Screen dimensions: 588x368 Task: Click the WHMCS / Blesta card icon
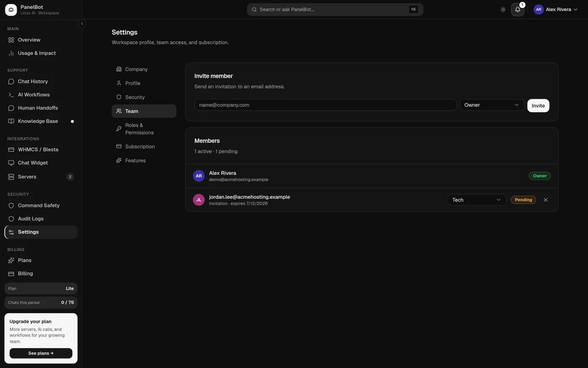point(11,150)
